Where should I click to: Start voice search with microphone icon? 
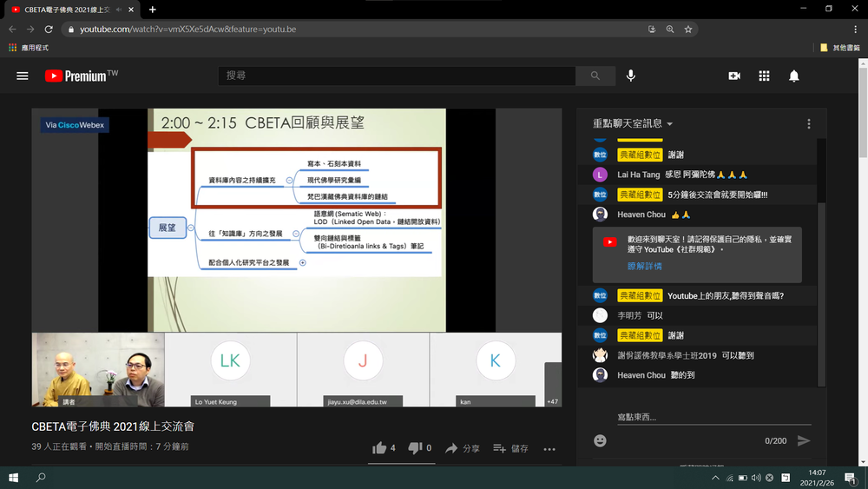[631, 76]
